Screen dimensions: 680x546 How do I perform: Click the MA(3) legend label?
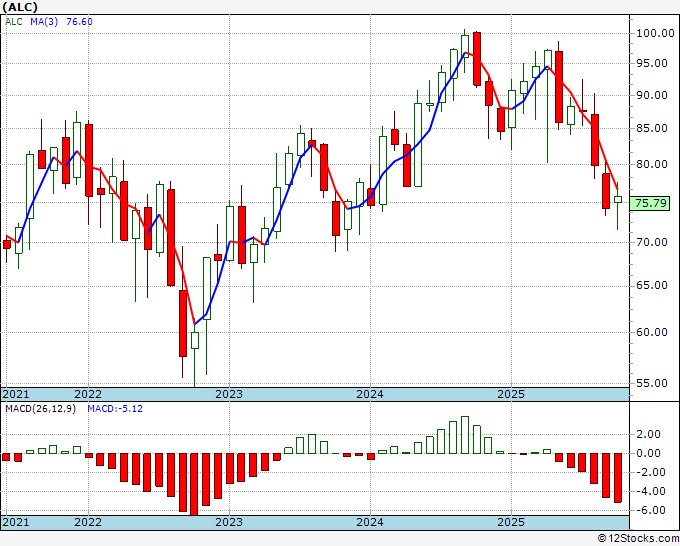[43, 22]
